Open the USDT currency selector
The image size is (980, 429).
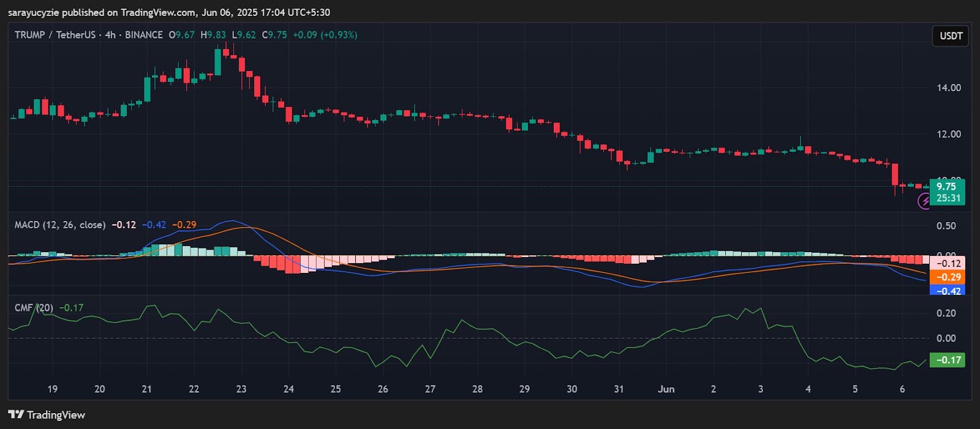click(951, 36)
